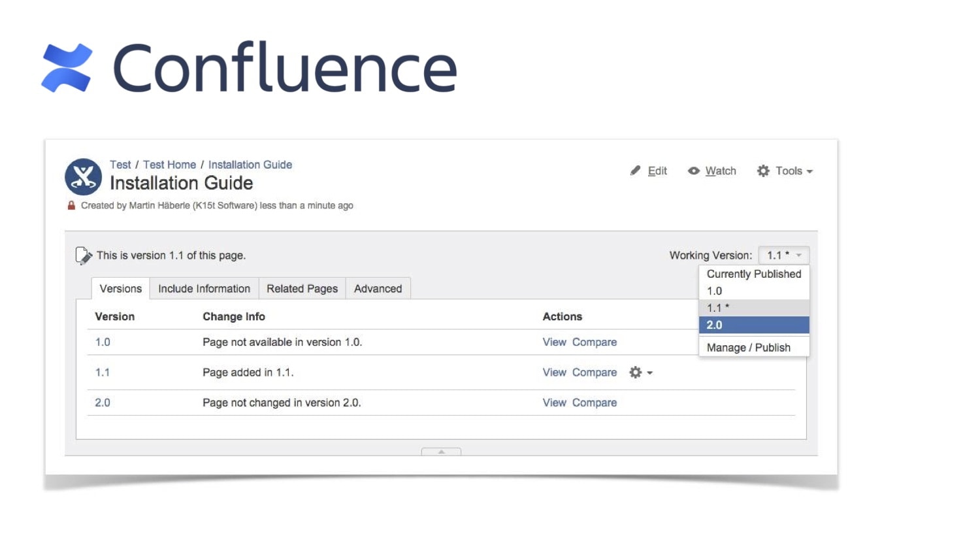The image size is (980, 551).
Task: Click 'Page not available in version 1.0.' text
Action: (282, 342)
